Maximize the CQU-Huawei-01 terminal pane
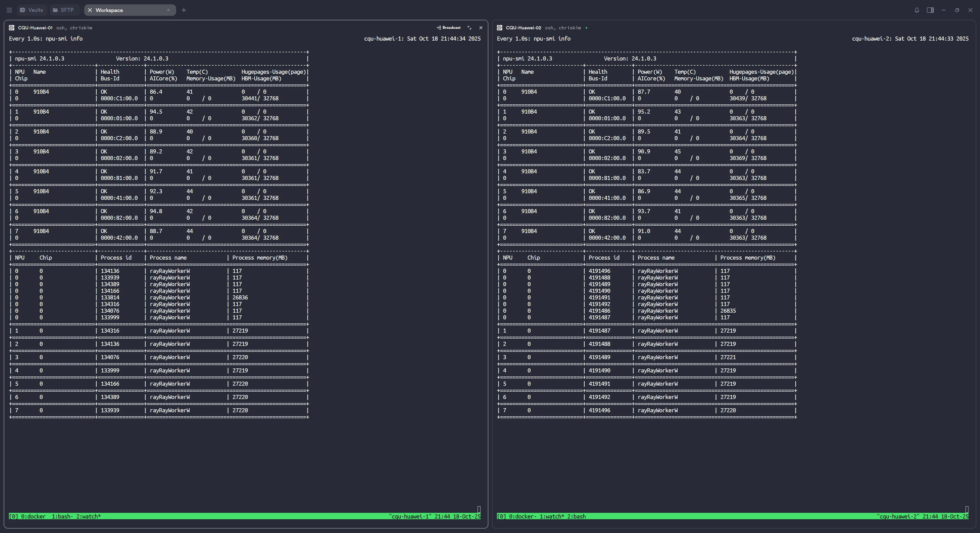Screen dimensions: 980x533 469,28
